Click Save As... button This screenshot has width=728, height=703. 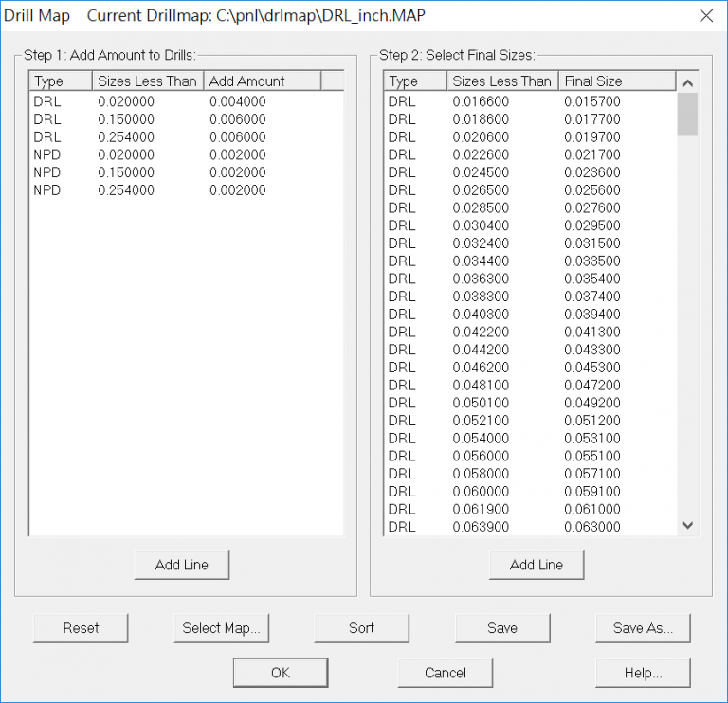click(643, 628)
